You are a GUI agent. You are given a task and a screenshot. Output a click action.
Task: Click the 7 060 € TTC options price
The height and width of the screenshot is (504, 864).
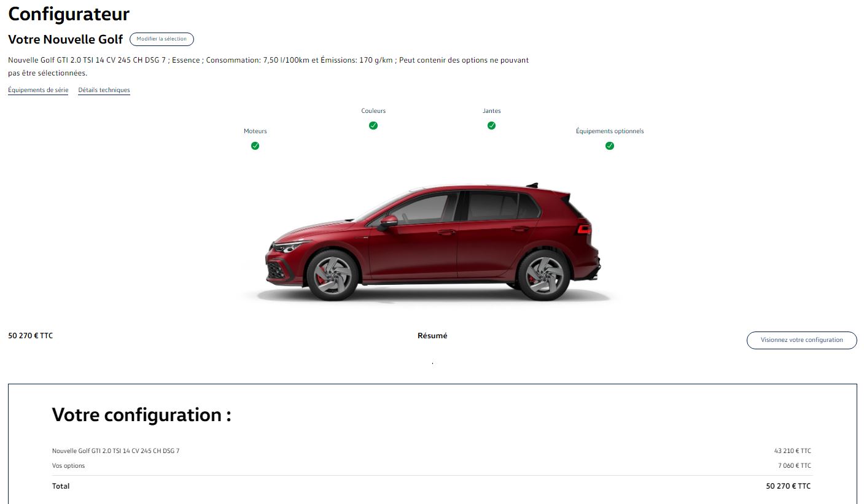click(x=795, y=466)
